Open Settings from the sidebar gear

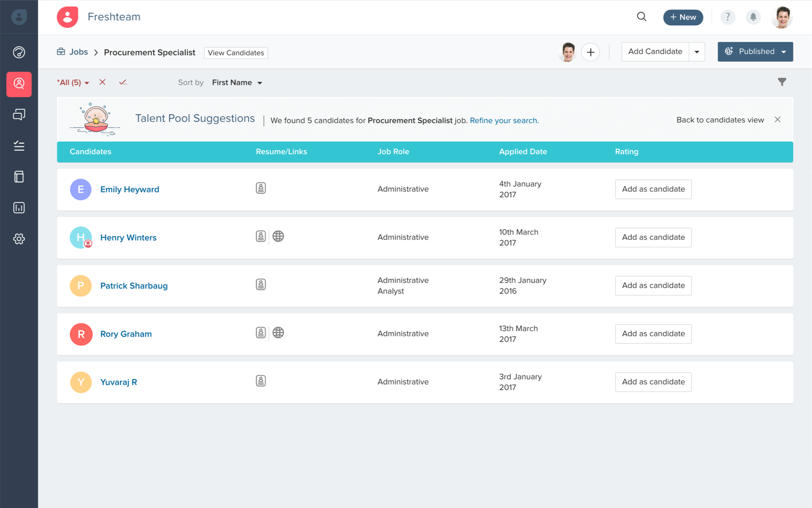(x=19, y=239)
